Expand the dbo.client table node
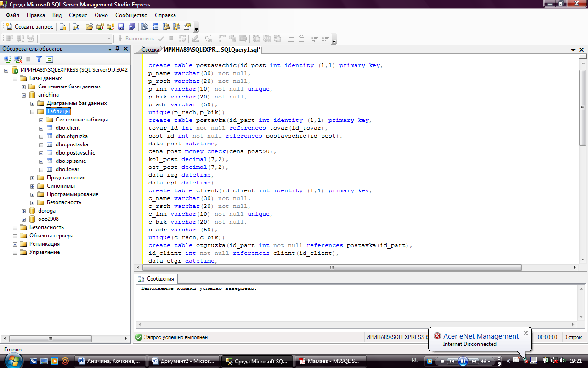 coord(41,128)
